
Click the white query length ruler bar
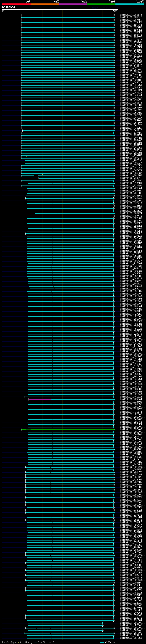60,10
